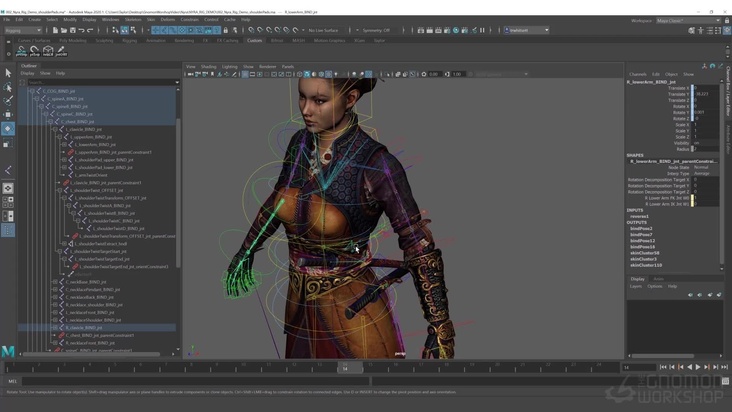Open the Skin menu

pos(150,20)
